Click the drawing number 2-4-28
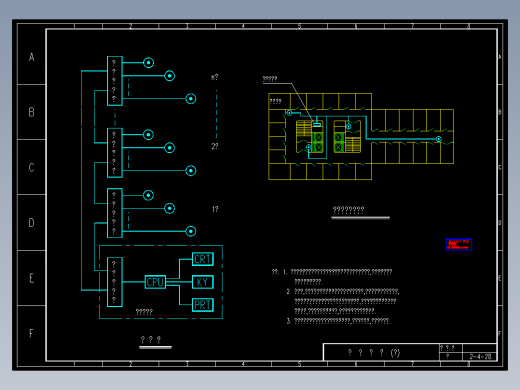Image resolution: width=520 pixels, height=390 pixels. (x=480, y=356)
